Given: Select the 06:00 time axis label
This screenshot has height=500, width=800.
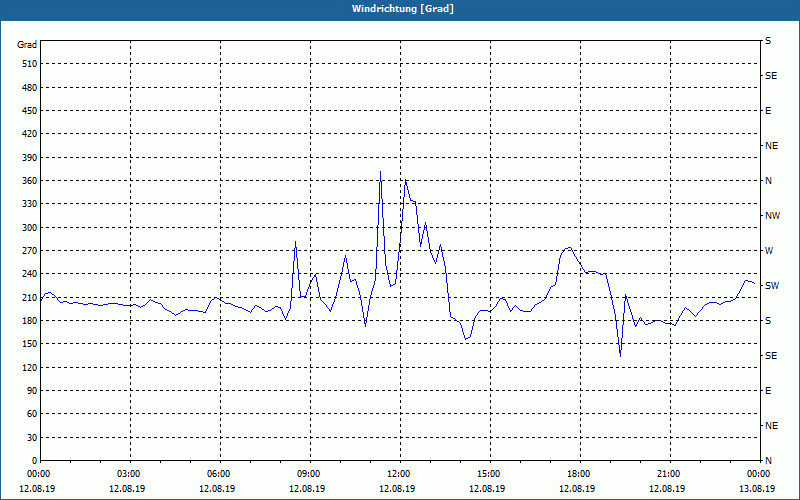Looking at the screenshot, I should click(x=220, y=474).
